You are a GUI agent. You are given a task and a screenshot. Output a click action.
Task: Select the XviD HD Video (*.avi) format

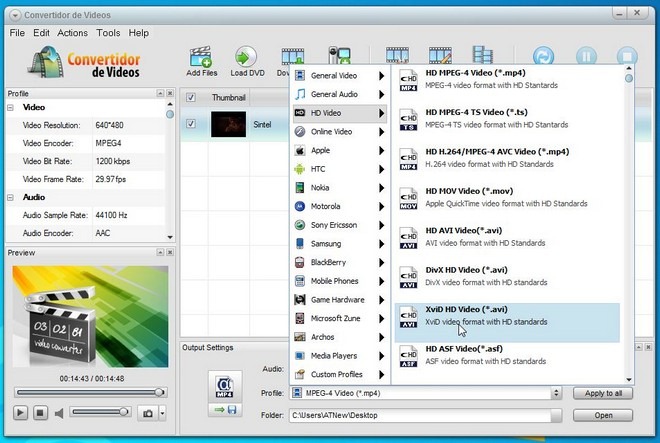pos(507,322)
